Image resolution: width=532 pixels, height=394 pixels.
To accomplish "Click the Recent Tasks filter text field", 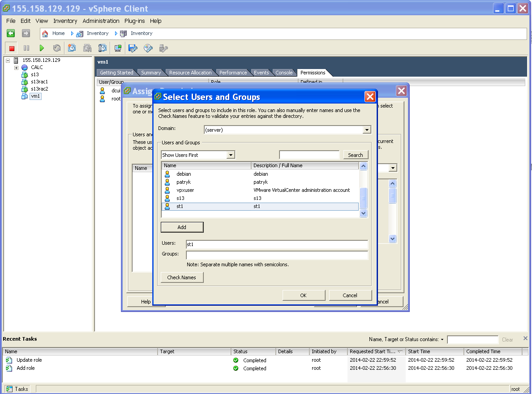I will (472, 340).
